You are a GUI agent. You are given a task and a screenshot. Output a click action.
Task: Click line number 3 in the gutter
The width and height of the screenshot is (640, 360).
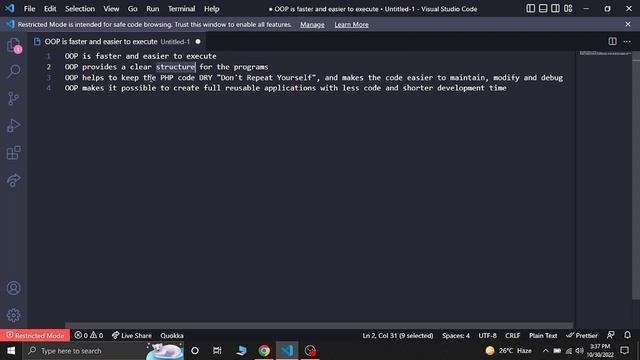click(49, 78)
